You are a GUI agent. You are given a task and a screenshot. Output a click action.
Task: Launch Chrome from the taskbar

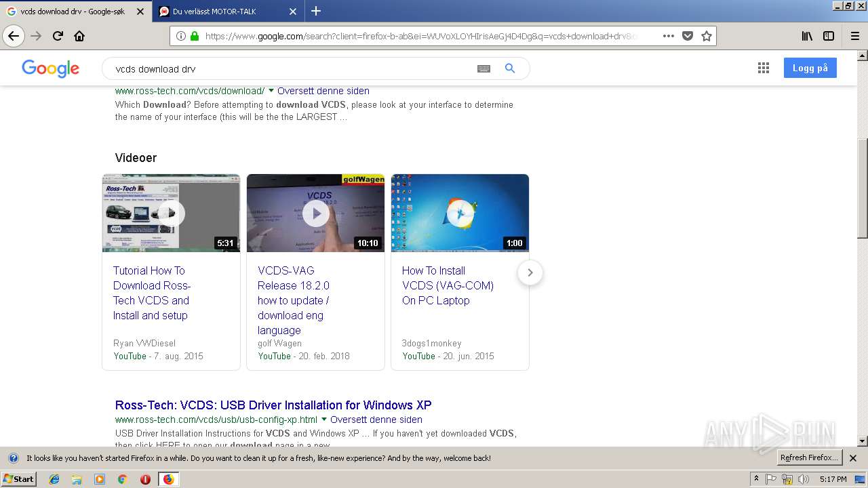pos(122,479)
